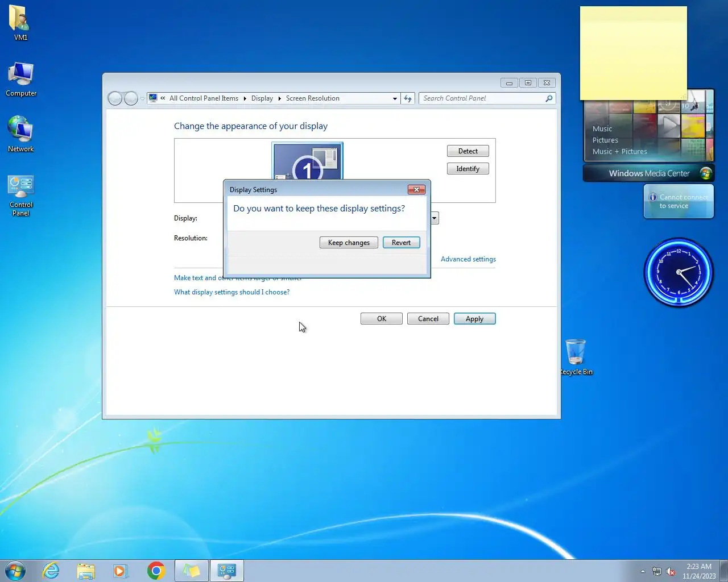Viewport: 728px width, 582px height.
Task: Click the Detect button
Action: (468, 151)
